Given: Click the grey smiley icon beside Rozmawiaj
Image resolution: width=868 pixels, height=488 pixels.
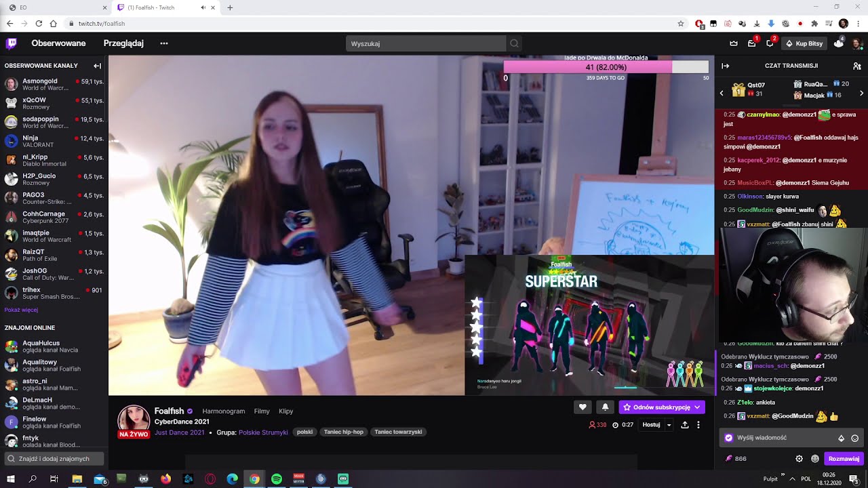Looking at the screenshot, I should (814, 459).
